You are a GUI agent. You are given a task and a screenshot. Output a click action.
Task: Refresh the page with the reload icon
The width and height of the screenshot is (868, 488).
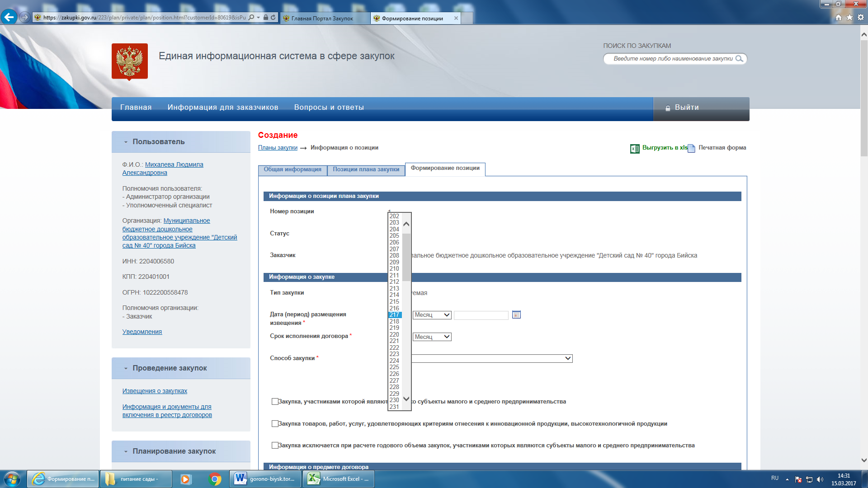pos(273,18)
